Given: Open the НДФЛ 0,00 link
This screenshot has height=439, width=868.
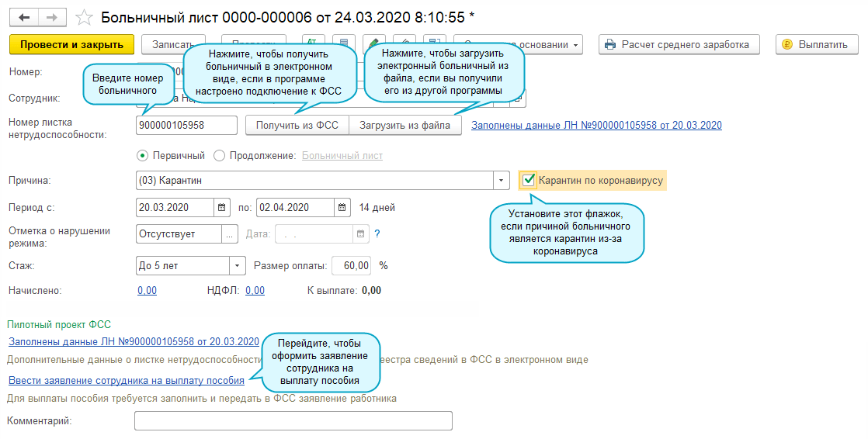Looking at the screenshot, I should point(255,291).
